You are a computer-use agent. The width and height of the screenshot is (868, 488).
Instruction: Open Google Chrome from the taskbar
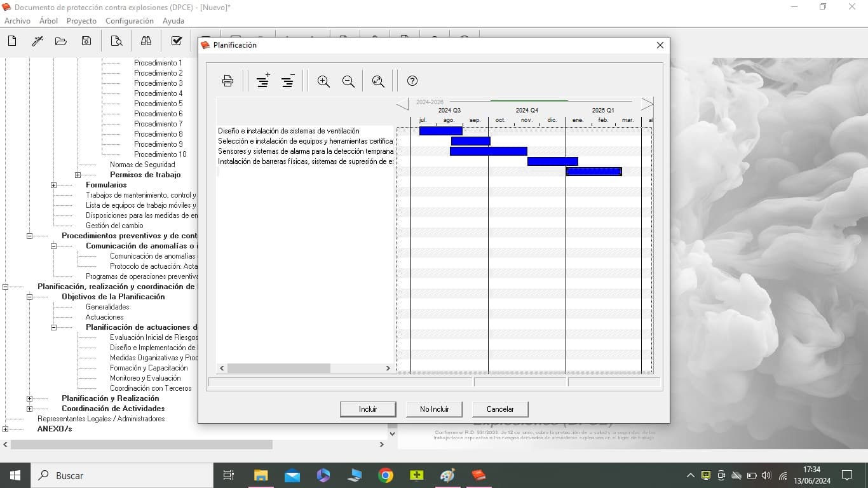click(385, 475)
